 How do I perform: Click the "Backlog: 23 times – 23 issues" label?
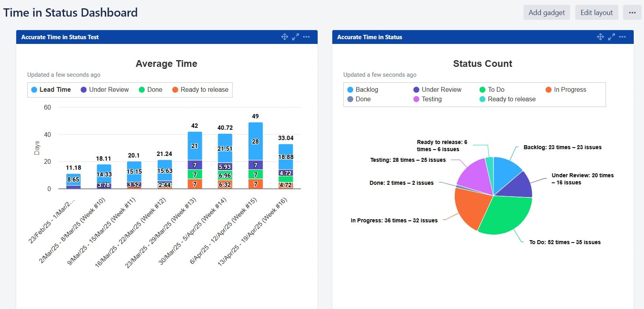coord(563,147)
